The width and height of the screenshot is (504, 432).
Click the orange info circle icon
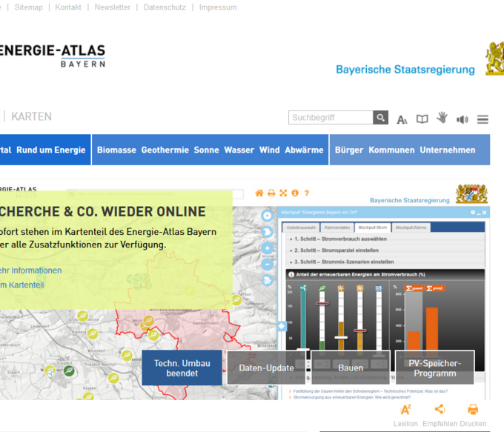(295, 193)
